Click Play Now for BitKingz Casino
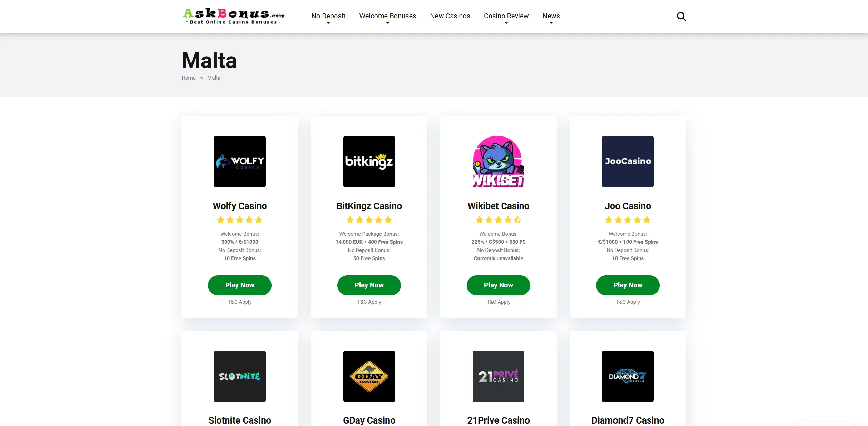Image resolution: width=868 pixels, height=426 pixels. [369, 285]
